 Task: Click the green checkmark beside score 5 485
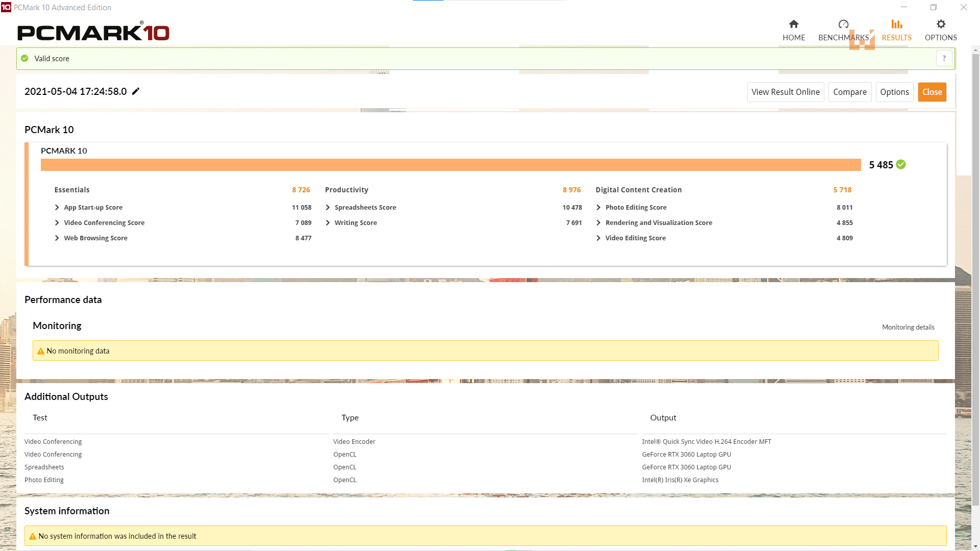(x=901, y=164)
